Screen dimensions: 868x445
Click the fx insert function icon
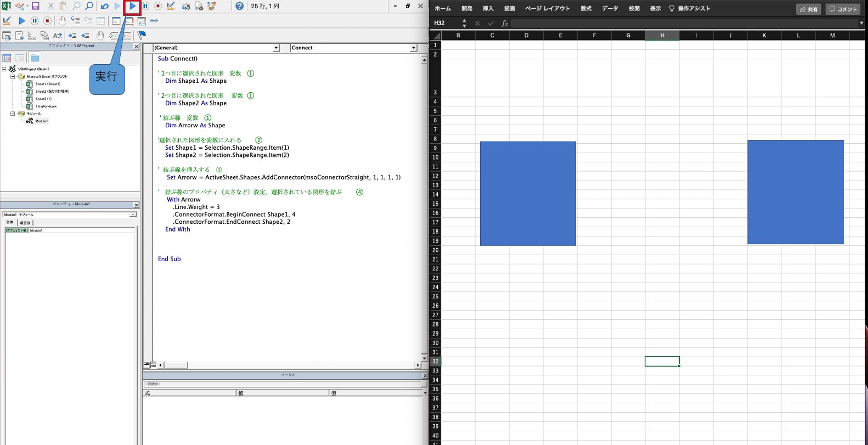504,23
